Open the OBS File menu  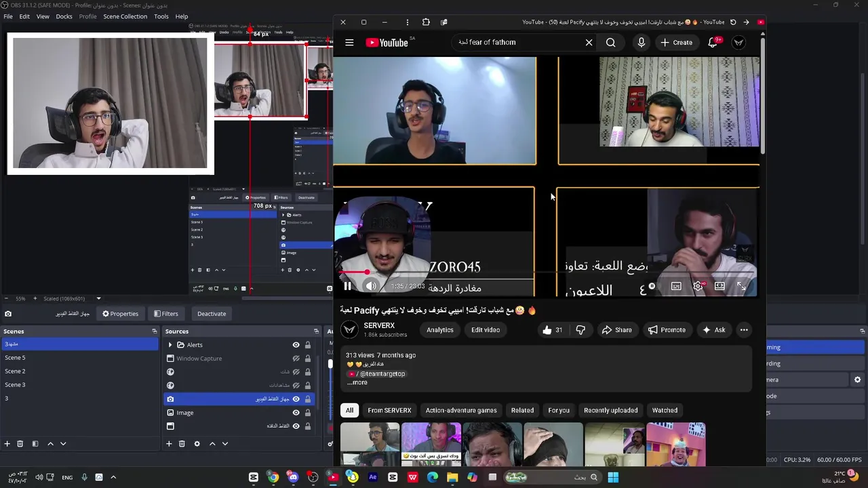click(8, 16)
